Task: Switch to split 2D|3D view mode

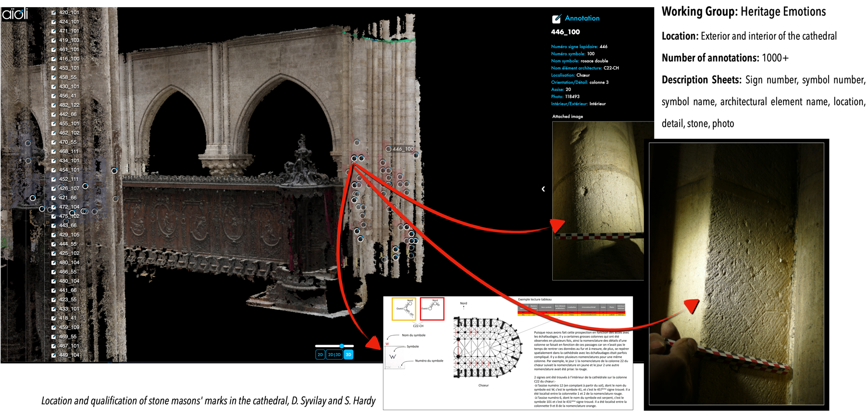Action: tap(335, 355)
